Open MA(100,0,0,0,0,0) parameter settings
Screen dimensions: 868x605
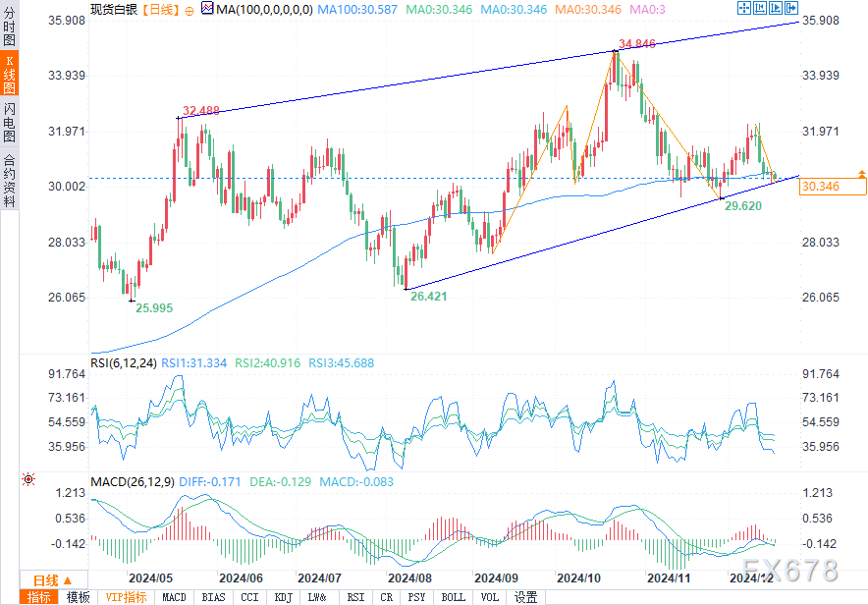264,10
